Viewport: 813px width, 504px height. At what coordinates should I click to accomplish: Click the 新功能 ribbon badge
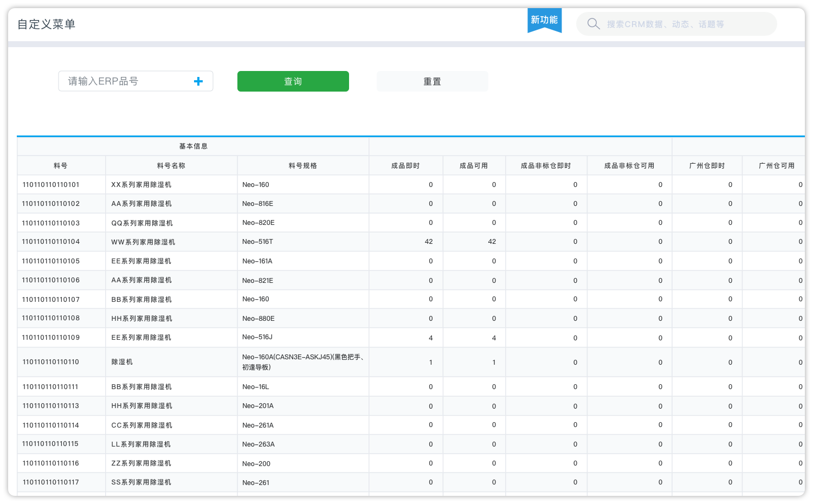click(x=544, y=20)
